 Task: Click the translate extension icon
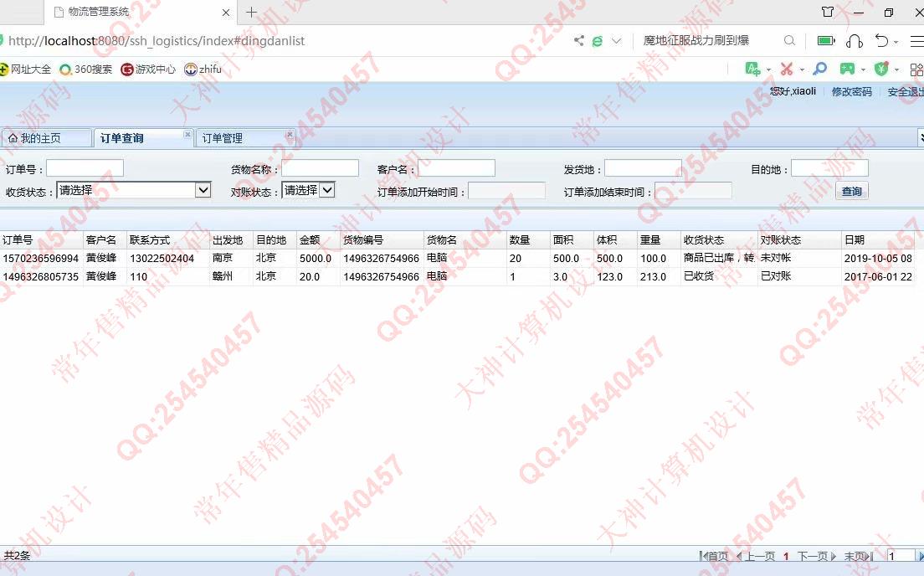(752, 69)
